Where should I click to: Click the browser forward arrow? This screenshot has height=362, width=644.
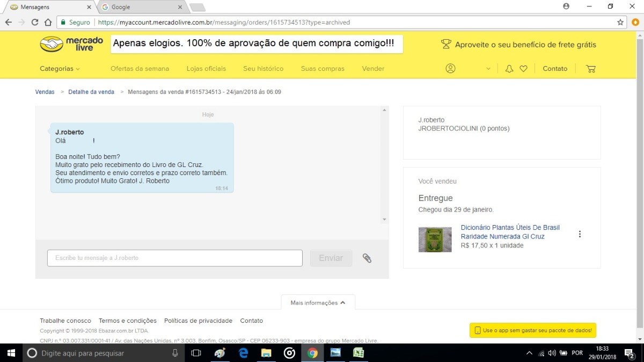coord(21,23)
